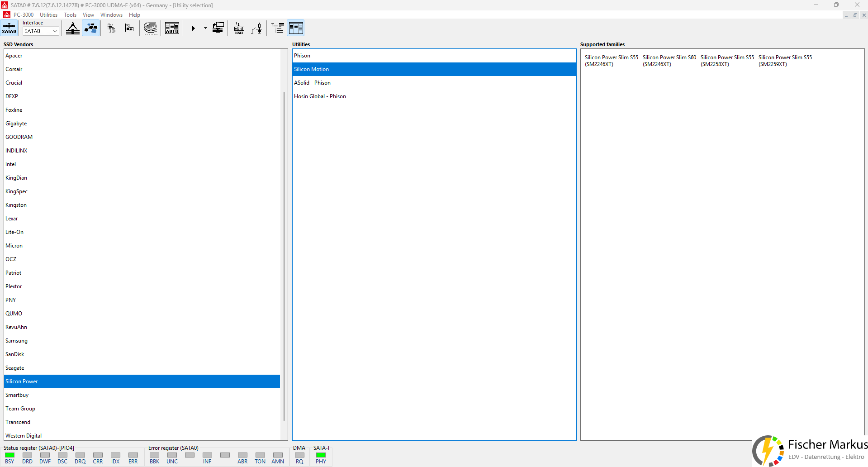Viewport: 868px width, 467px height.
Task: Select DEXP vendor
Action: (142, 96)
